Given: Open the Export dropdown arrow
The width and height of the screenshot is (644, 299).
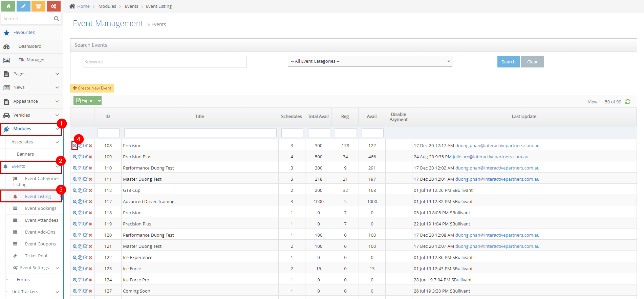Looking at the screenshot, I should (x=99, y=101).
